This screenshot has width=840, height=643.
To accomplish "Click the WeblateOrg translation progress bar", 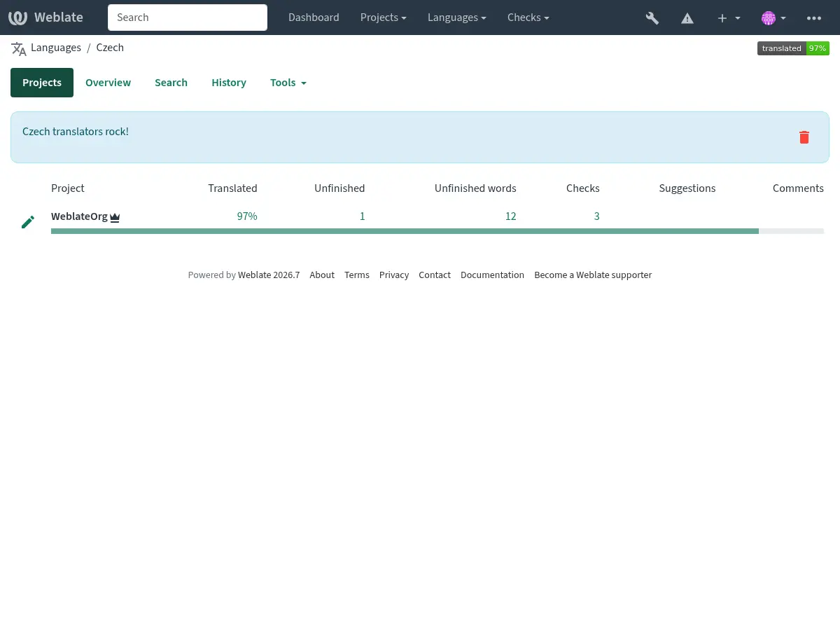I will tap(437, 231).
